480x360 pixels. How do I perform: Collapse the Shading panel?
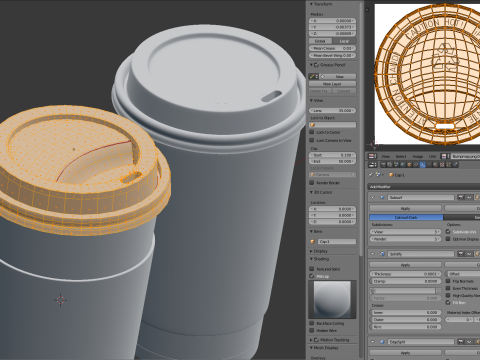point(311,259)
